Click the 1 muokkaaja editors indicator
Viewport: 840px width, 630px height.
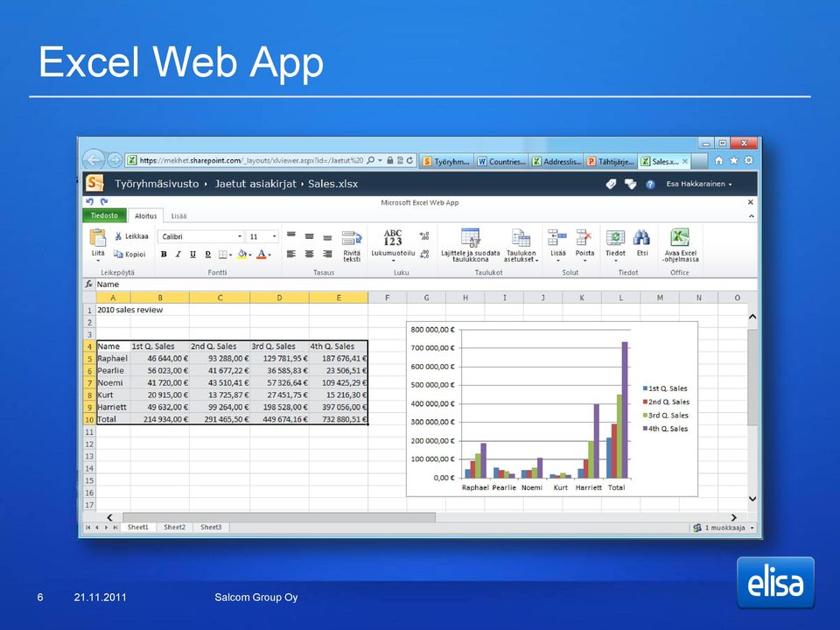tap(724, 528)
